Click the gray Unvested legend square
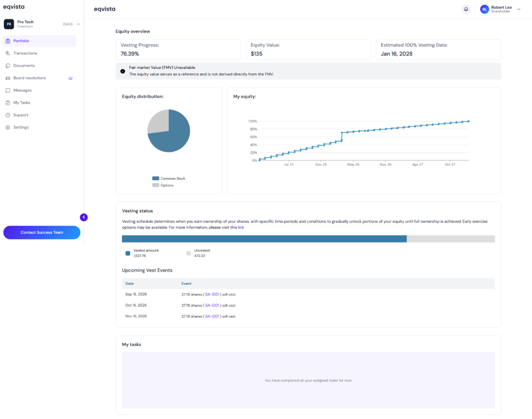This screenshot has height=419, width=532. pyautogui.click(x=189, y=253)
